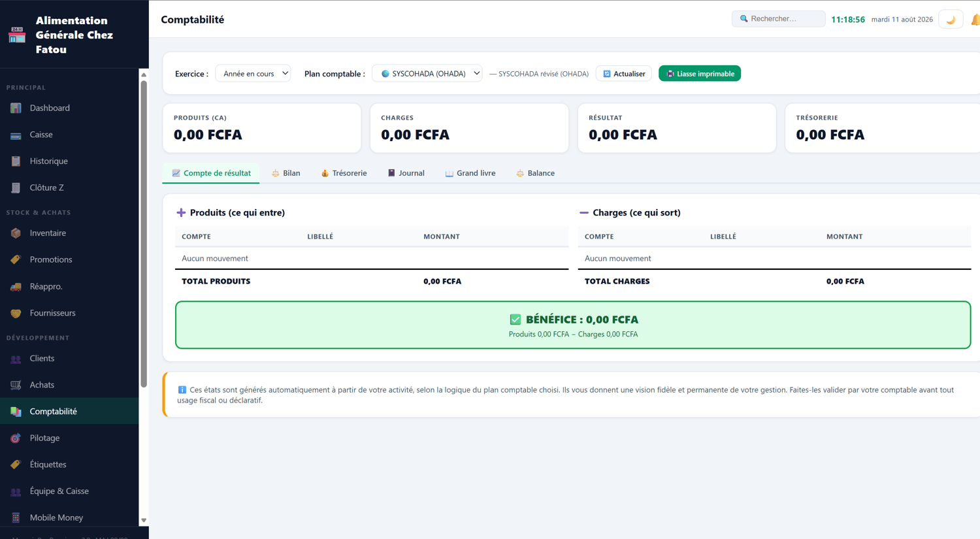Screen dimensions: 980x539
Task: Click the green checkmark beside BÉNÉFICE
Action: [515, 319]
